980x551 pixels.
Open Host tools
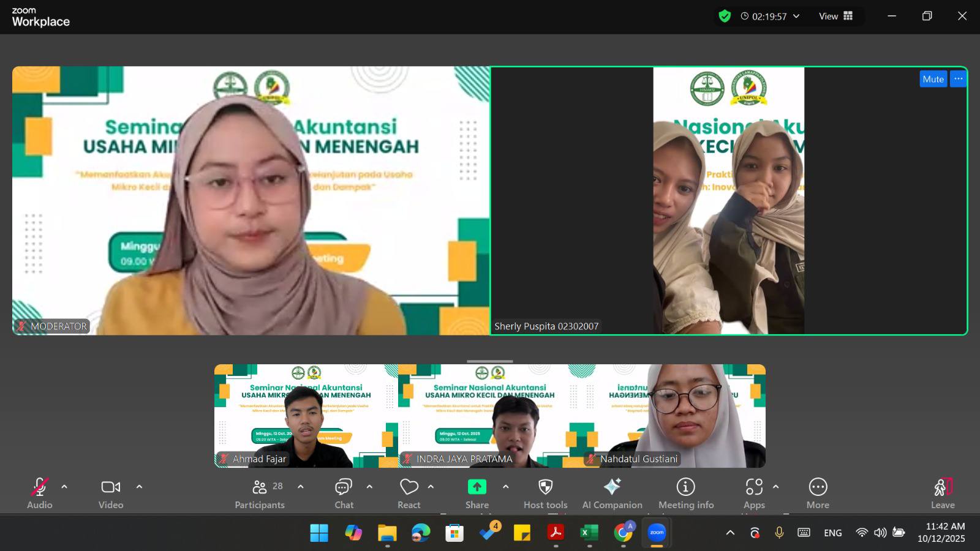(544, 488)
